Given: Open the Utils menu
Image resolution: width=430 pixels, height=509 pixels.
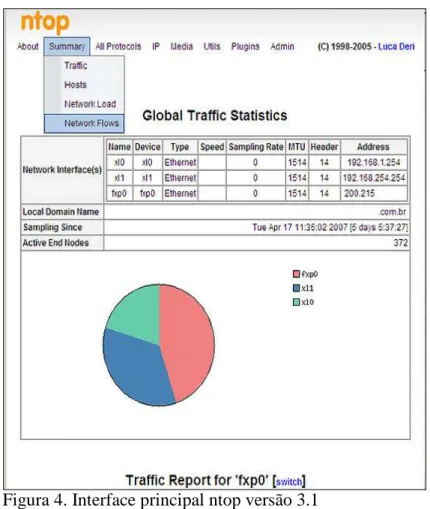Looking at the screenshot, I should click(x=212, y=46).
